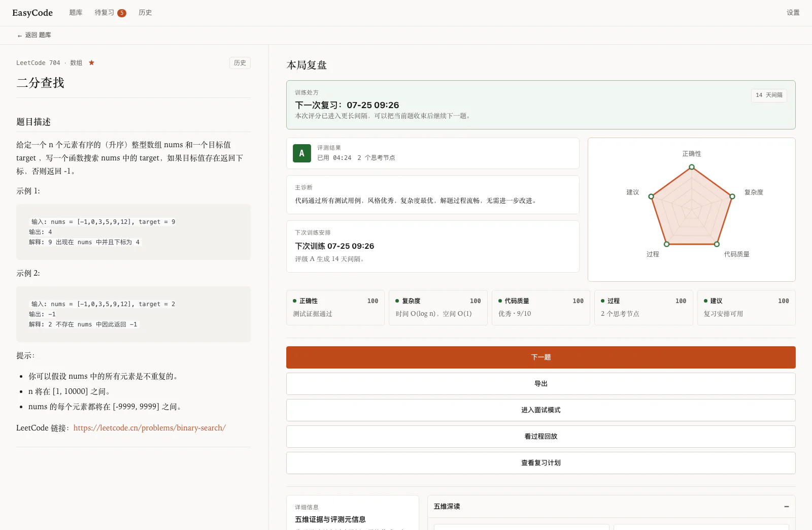The height and width of the screenshot is (530, 812).
Task: Click the 题目描述 section heading
Action: click(33, 122)
